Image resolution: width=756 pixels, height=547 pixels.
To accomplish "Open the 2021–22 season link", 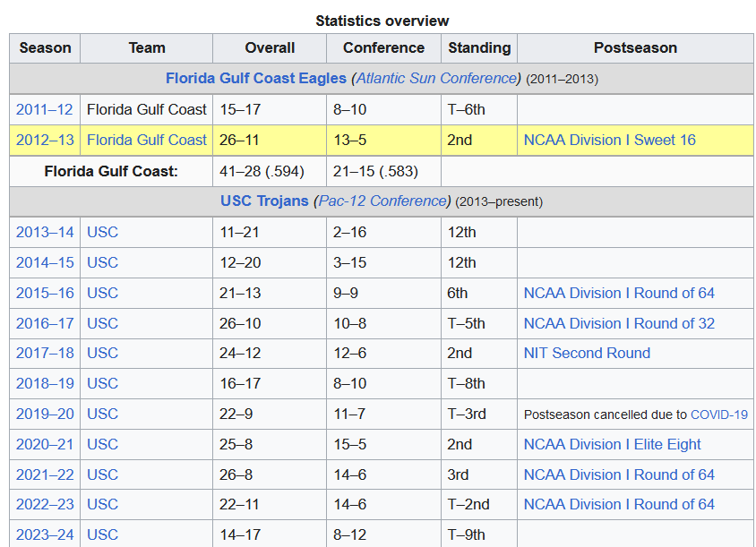I will (x=45, y=474).
